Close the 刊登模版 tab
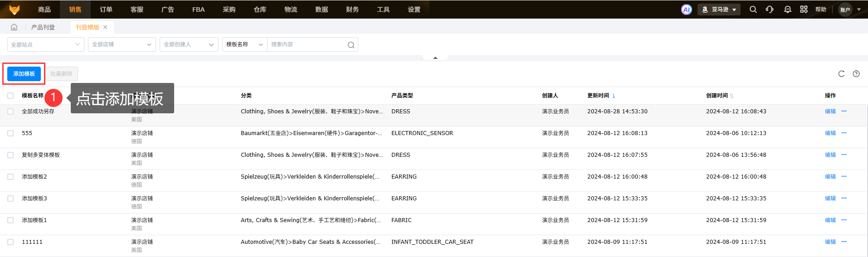 click(x=105, y=27)
